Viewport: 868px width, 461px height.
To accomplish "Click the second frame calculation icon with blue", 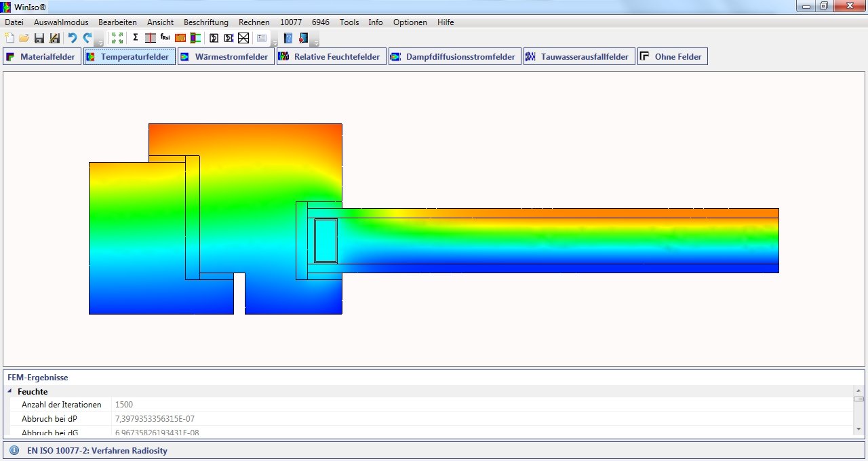I will pos(229,38).
